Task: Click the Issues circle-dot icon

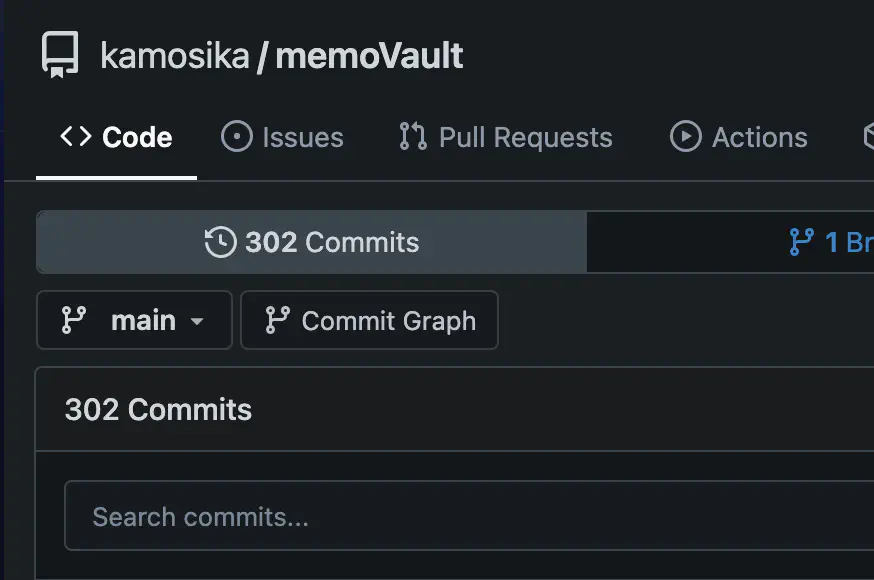Action: point(237,137)
